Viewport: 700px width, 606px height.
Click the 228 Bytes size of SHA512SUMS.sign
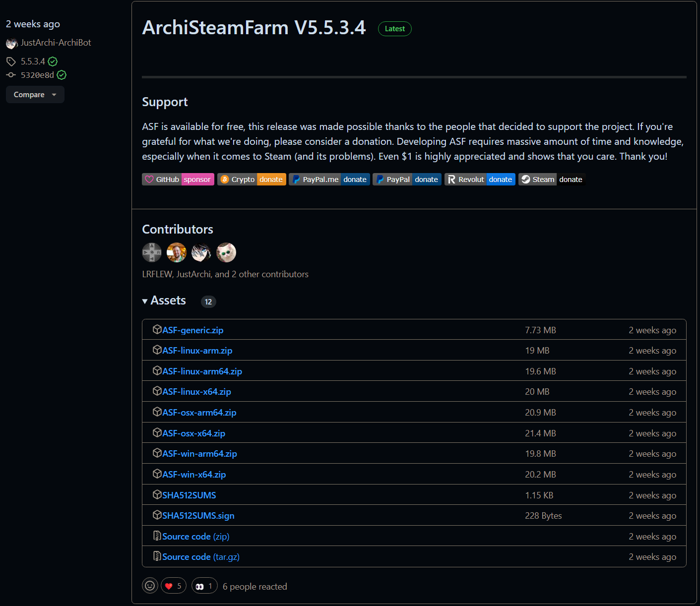click(544, 516)
